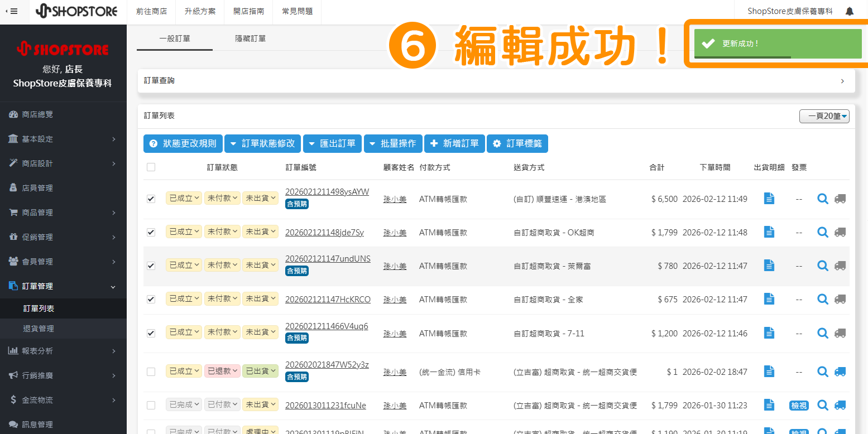Open shipping detail document for the $675 order
868x434 pixels.
pyautogui.click(x=769, y=299)
